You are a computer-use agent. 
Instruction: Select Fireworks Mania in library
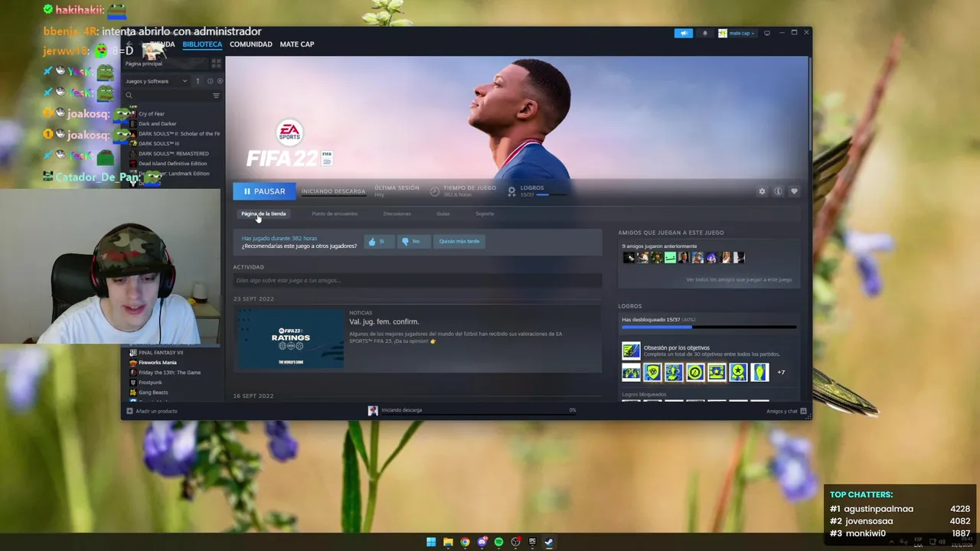pyautogui.click(x=157, y=363)
